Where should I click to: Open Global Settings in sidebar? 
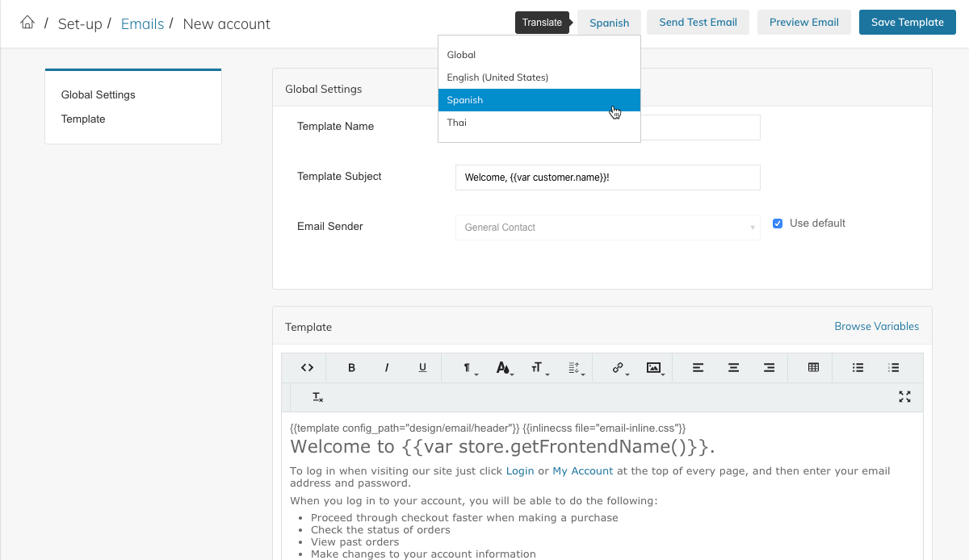point(99,94)
